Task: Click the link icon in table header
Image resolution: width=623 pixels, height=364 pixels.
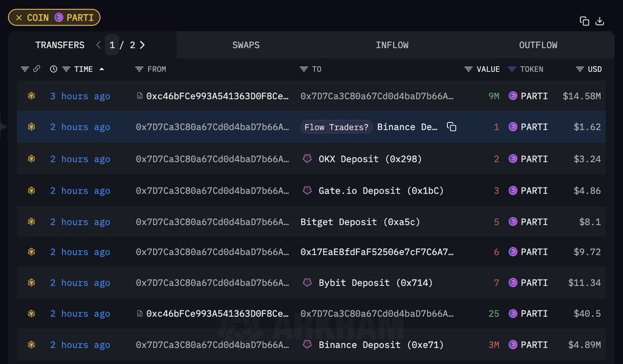Action: coord(36,69)
